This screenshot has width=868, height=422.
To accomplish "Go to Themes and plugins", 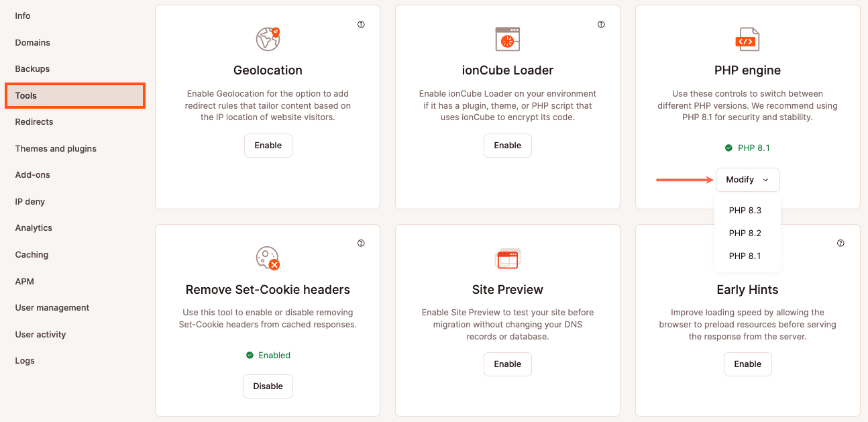I will coord(56,148).
